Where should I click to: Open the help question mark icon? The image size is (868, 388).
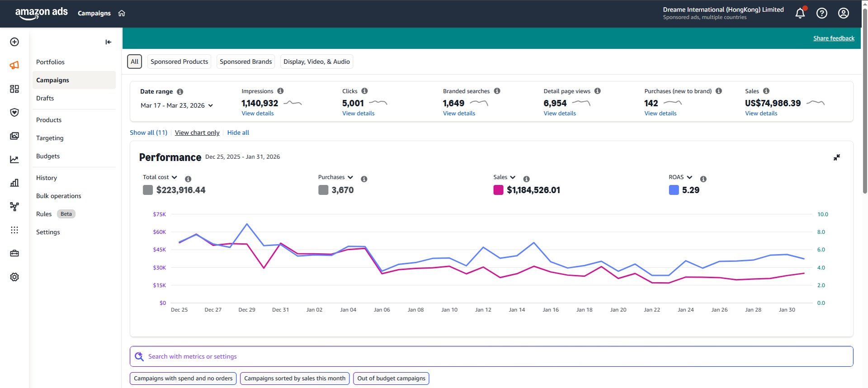tap(821, 13)
